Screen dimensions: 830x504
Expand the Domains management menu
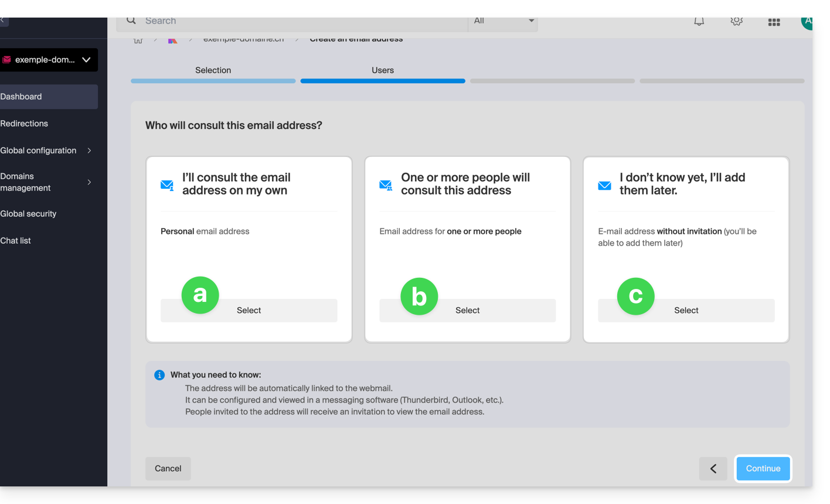pyautogui.click(x=89, y=182)
